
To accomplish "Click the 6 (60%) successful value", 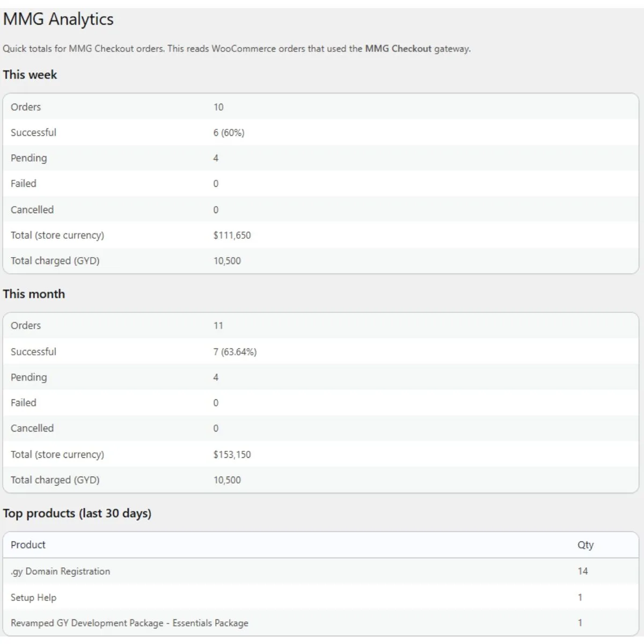I will (x=229, y=133).
